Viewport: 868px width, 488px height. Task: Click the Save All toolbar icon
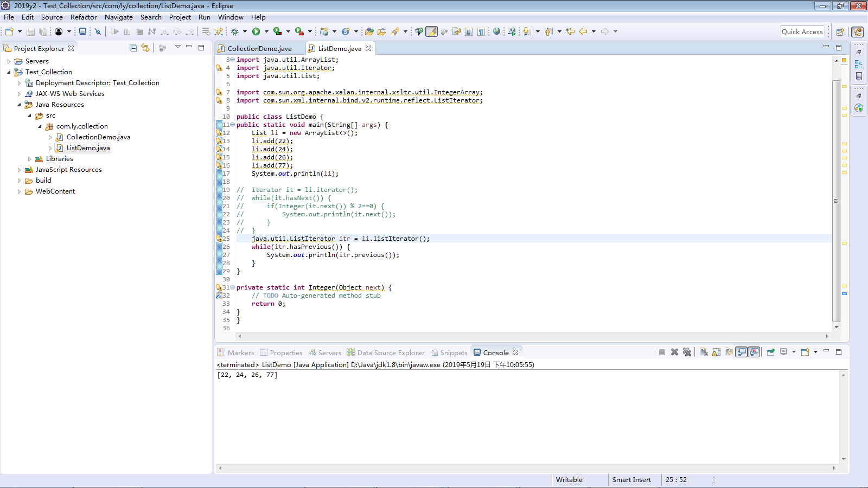pyautogui.click(x=43, y=31)
